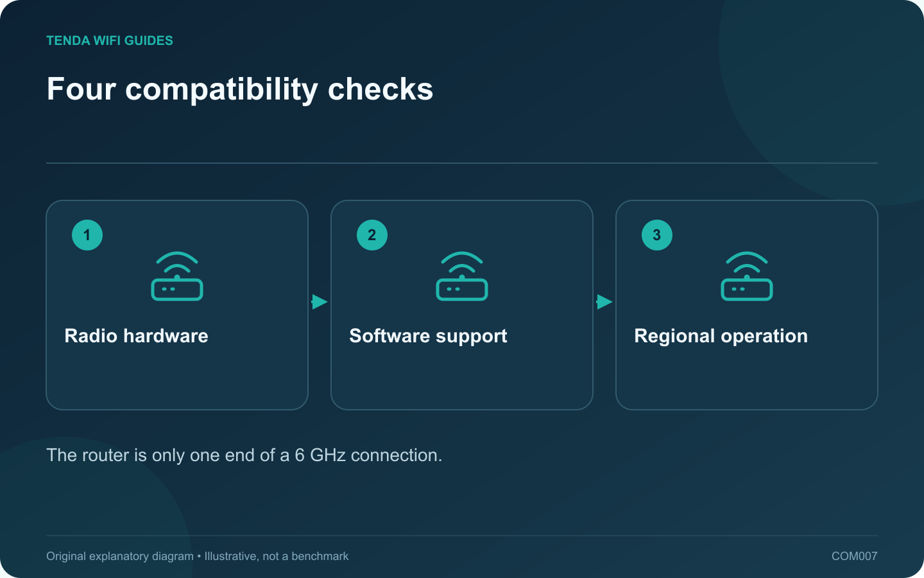Click the 'COM007' code in the footer
Image resolution: width=924 pixels, height=578 pixels.
coord(854,556)
